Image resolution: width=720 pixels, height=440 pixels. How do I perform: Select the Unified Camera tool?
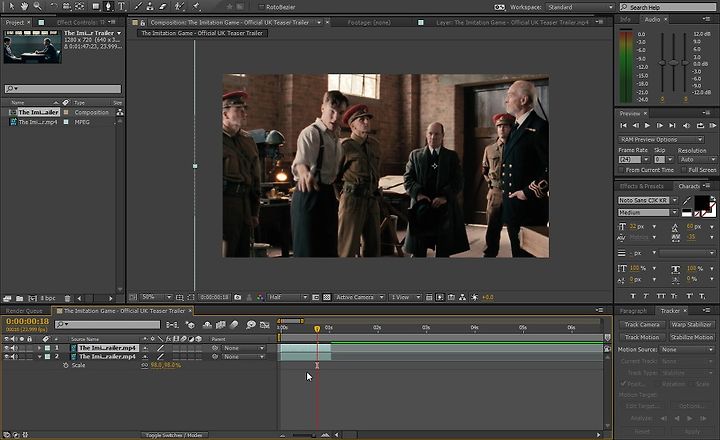tap(67, 6)
